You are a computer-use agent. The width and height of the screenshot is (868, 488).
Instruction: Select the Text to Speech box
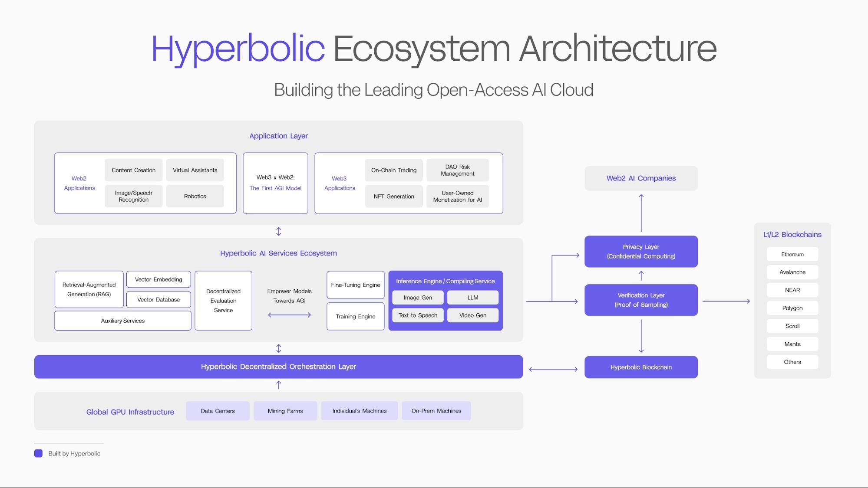click(418, 315)
